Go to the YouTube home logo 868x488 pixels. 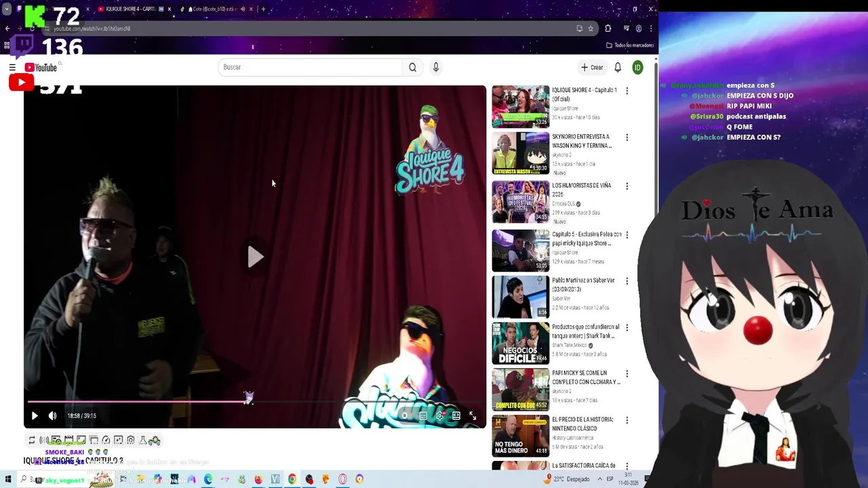point(41,67)
